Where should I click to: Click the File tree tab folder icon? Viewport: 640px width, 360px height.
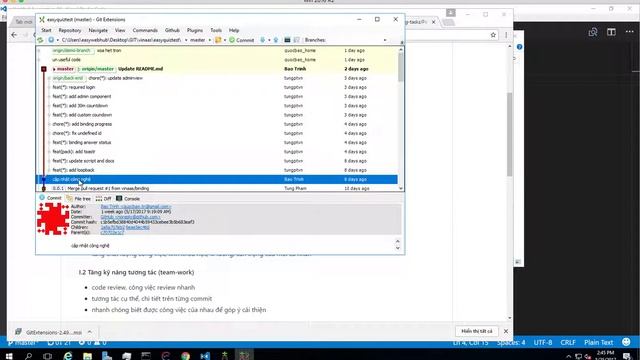point(69,198)
